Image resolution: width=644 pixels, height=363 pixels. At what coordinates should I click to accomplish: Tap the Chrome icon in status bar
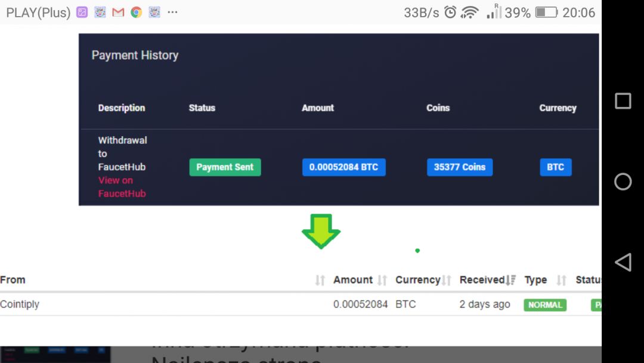point(137,12)
